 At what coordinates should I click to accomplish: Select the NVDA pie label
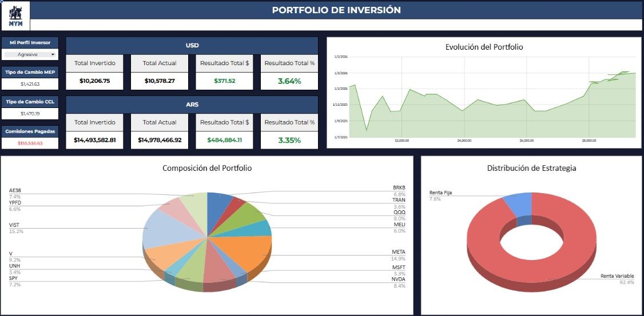click(399, 282)
